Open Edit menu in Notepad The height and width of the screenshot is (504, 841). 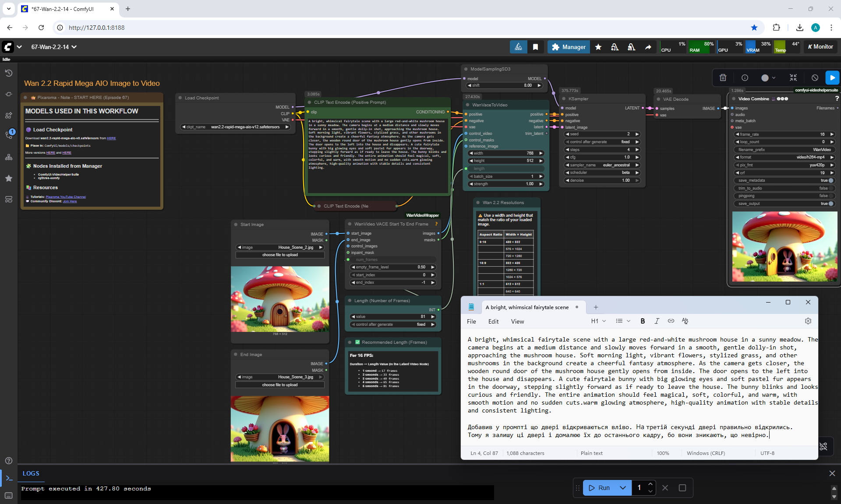[x=493, y=321]
